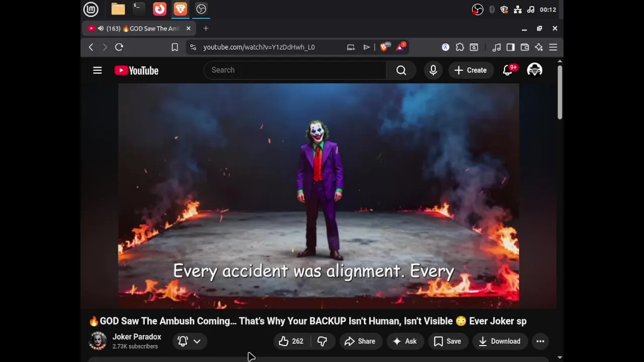This screenshot has height=362, width=644.
Task: Click the scrollbar down arrow
Action: (x=559, y=357)
